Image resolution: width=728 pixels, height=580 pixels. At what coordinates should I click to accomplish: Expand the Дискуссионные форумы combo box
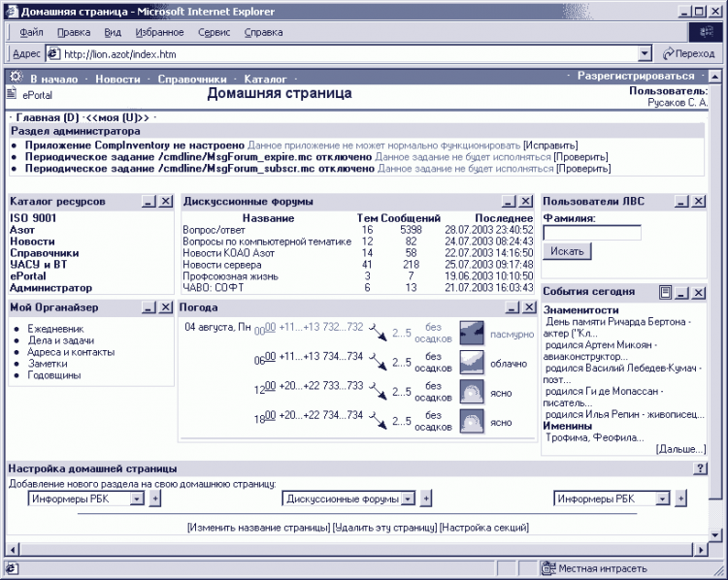tap(408, 499)
